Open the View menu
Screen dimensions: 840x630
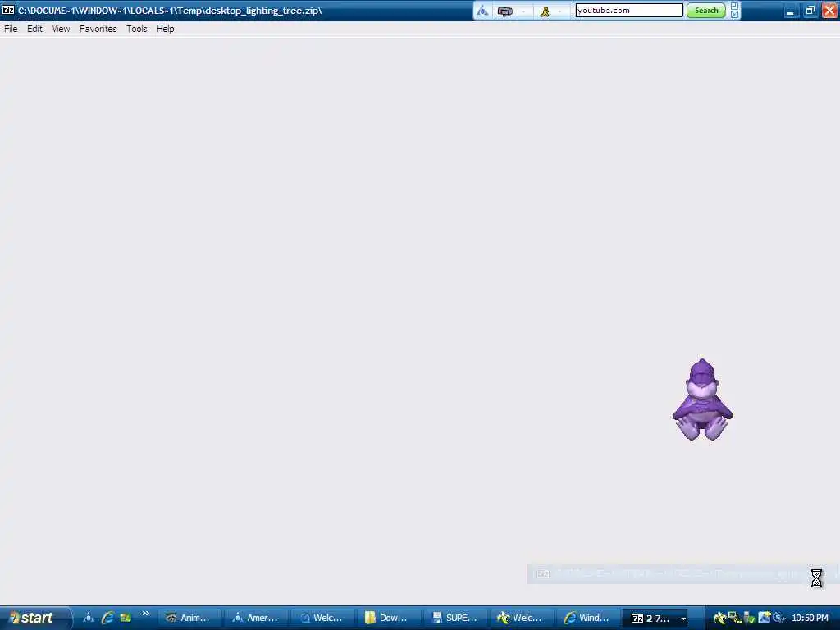pos(61,29)
